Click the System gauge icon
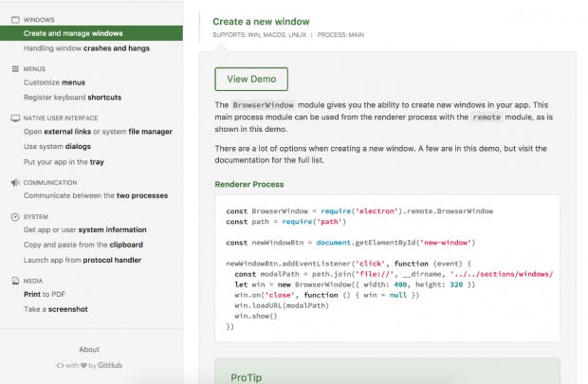The image size is (588, 384). tap(15, 217)
